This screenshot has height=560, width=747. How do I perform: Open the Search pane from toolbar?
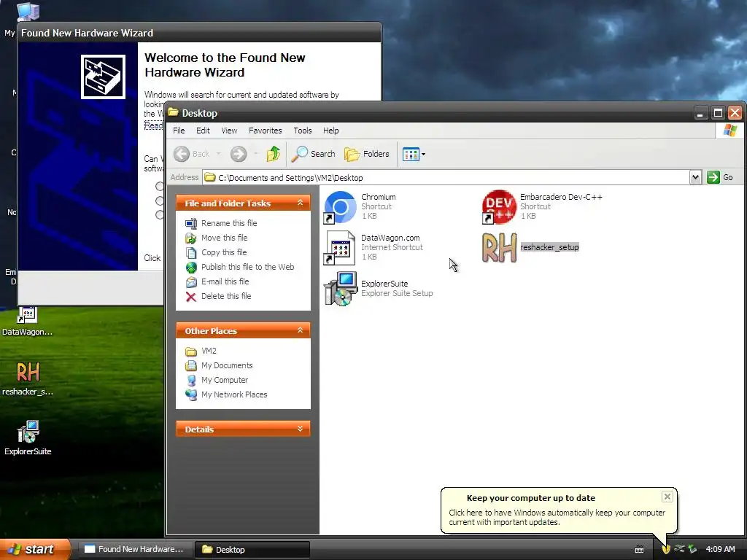(314, 154)
